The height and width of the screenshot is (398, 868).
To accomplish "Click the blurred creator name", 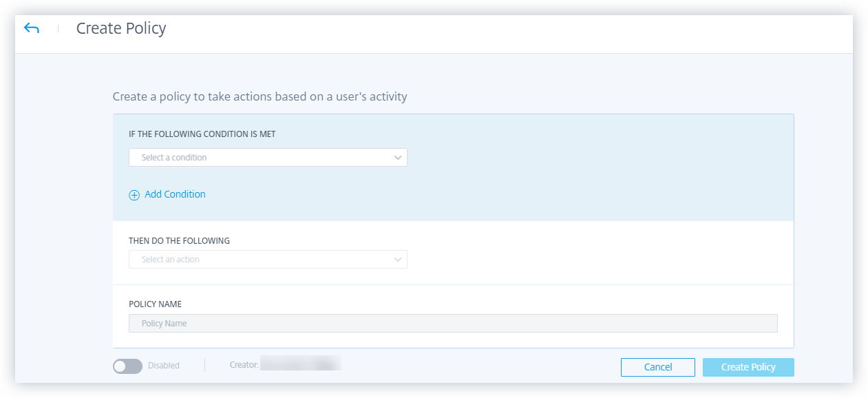I will (x=301, y=364).
